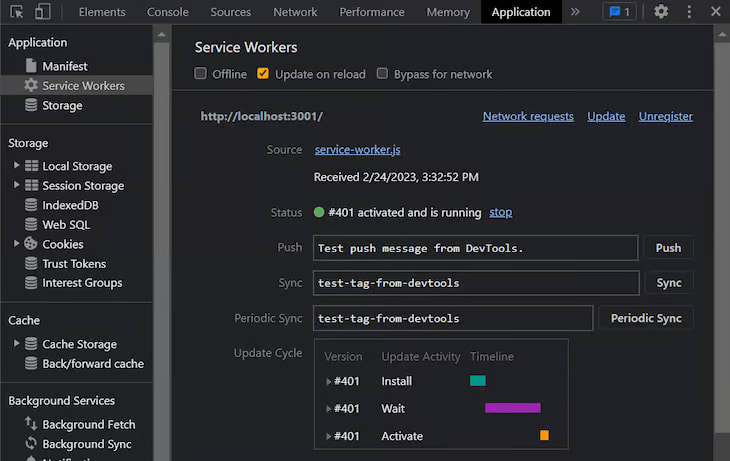730x461 pixels.
Task: Switch to the Network tab
Action: [x=295, y=12]
